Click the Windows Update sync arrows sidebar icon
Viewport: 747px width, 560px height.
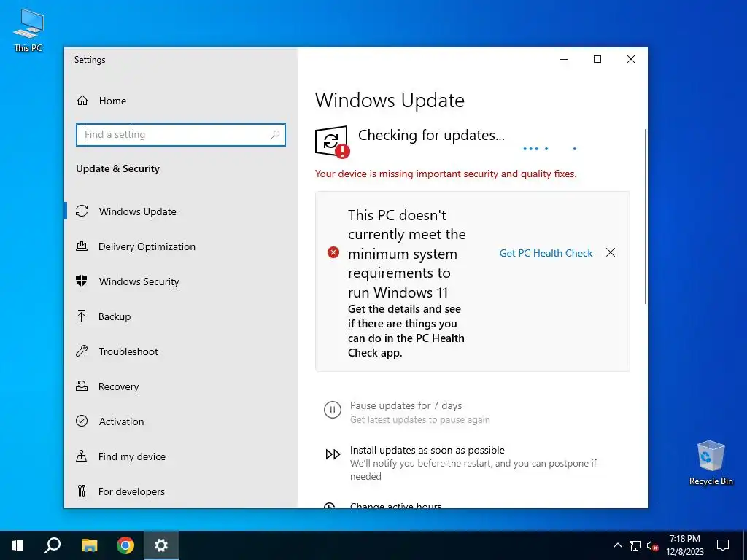click(x=82, y=211)
